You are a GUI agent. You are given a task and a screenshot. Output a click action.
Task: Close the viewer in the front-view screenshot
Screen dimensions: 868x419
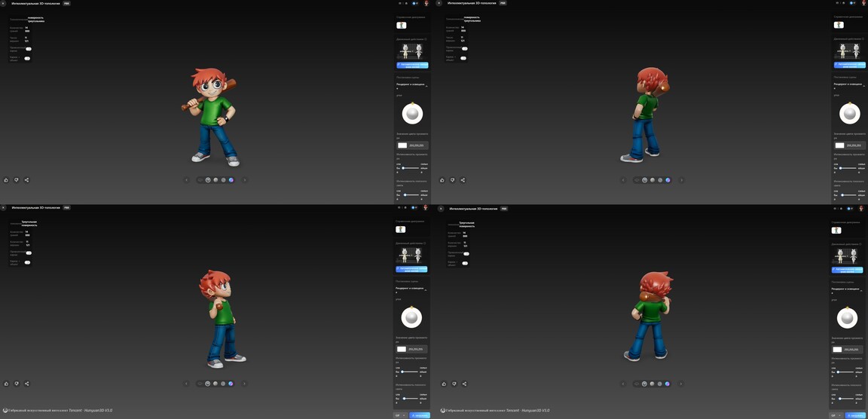coord(3,3)
